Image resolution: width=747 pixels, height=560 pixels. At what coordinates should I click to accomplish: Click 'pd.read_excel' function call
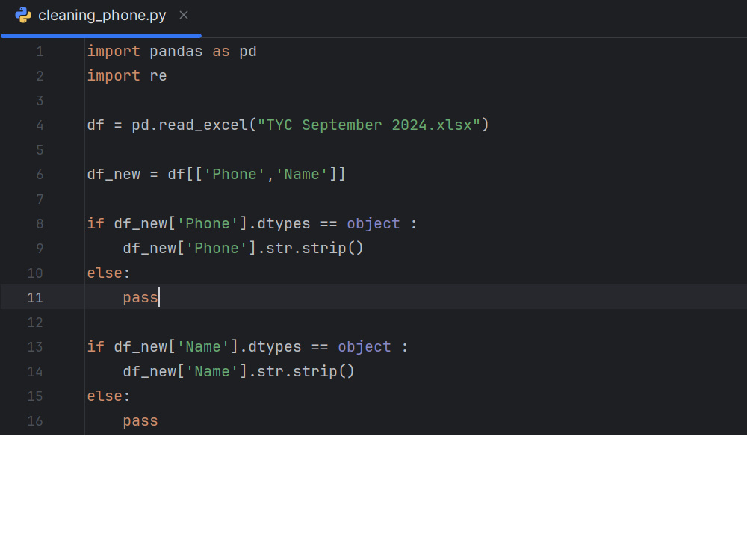tap(190, 125)
